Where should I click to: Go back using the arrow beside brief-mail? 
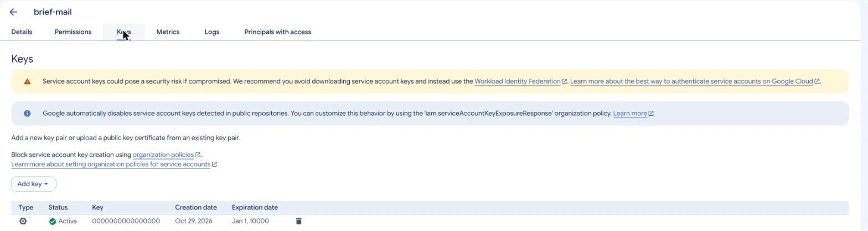click(13, 12)
